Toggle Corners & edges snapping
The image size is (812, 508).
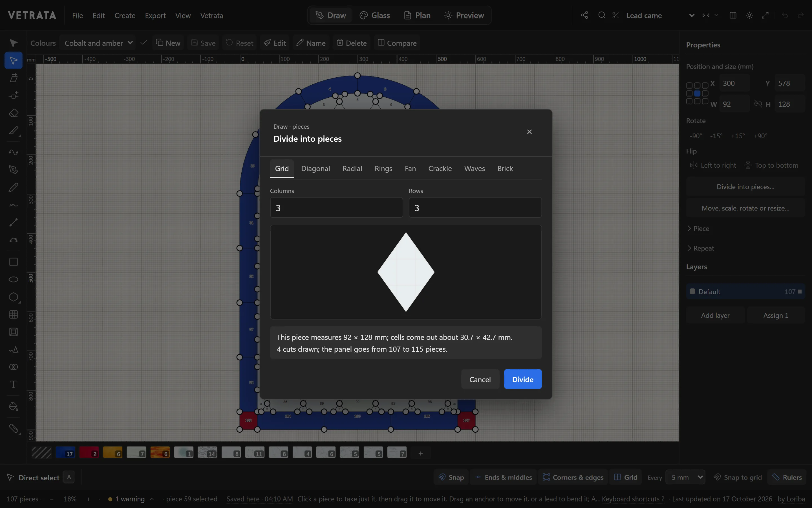click(x=573, y=478)
